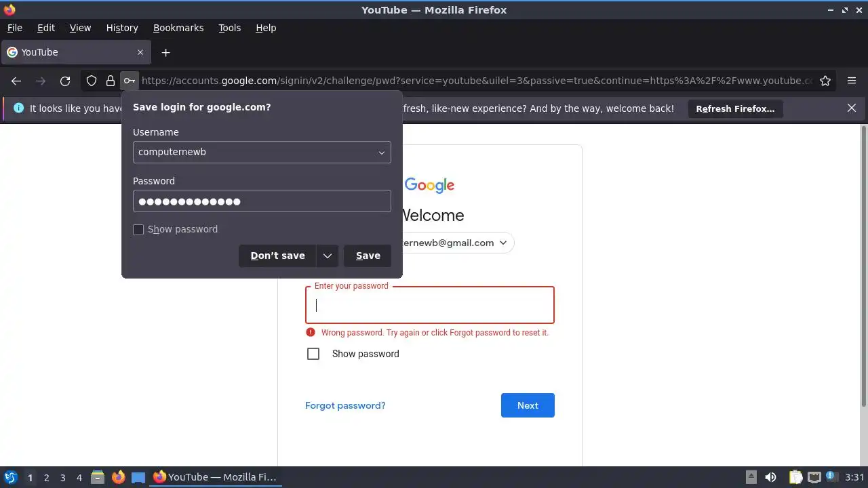Click the back navigation arrow
The height and width of the screenshot is (488, 868).
(x=16, y=81)
